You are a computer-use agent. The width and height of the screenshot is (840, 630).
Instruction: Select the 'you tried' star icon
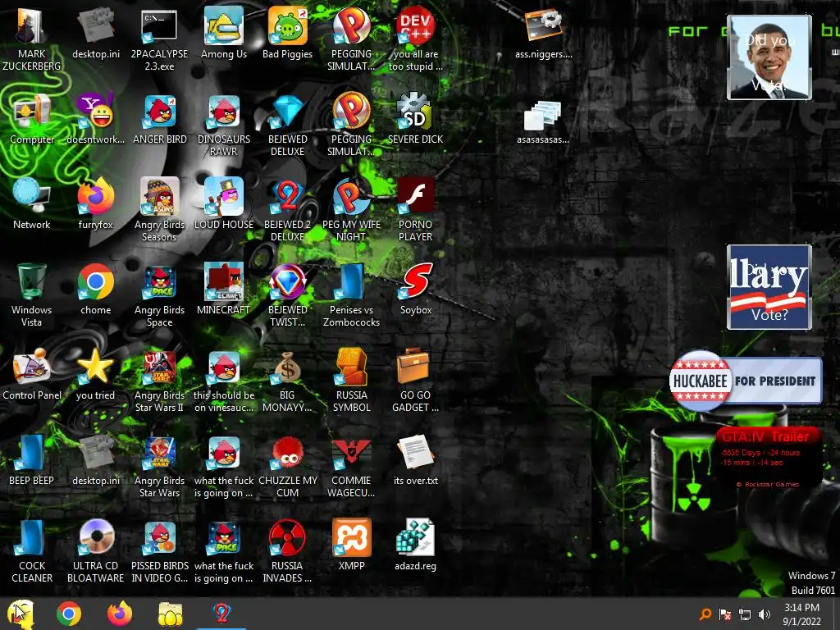pyautogui.click(x=95, y=374)
